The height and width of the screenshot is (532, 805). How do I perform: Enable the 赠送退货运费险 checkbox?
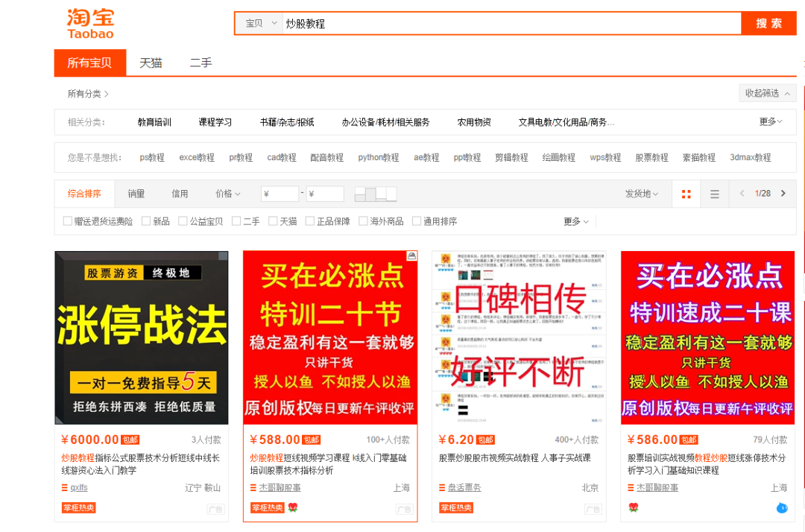(x=68, y=221)
